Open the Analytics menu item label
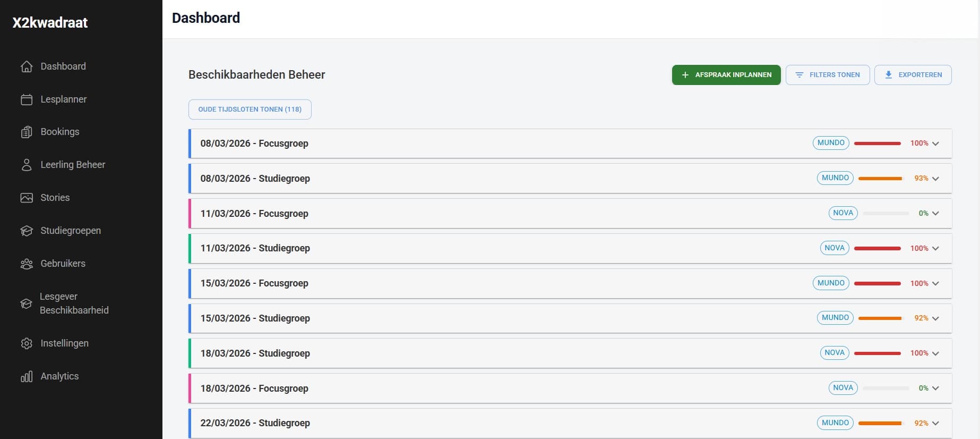 click(59, 376)
